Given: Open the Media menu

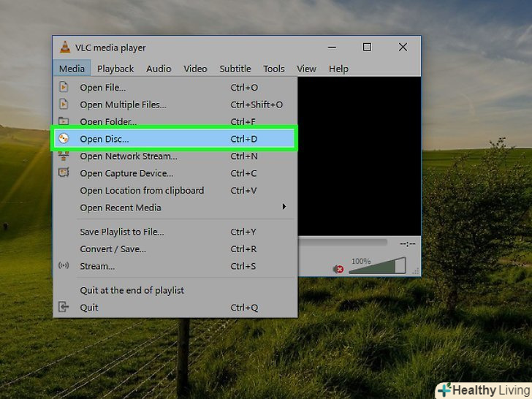Looking at the screenshot, I should click(72, 69).
